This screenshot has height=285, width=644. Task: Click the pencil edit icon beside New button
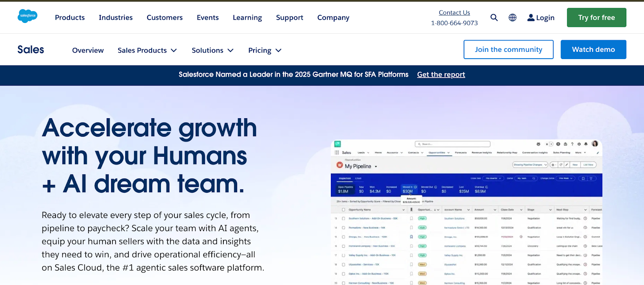coord(567,165)
